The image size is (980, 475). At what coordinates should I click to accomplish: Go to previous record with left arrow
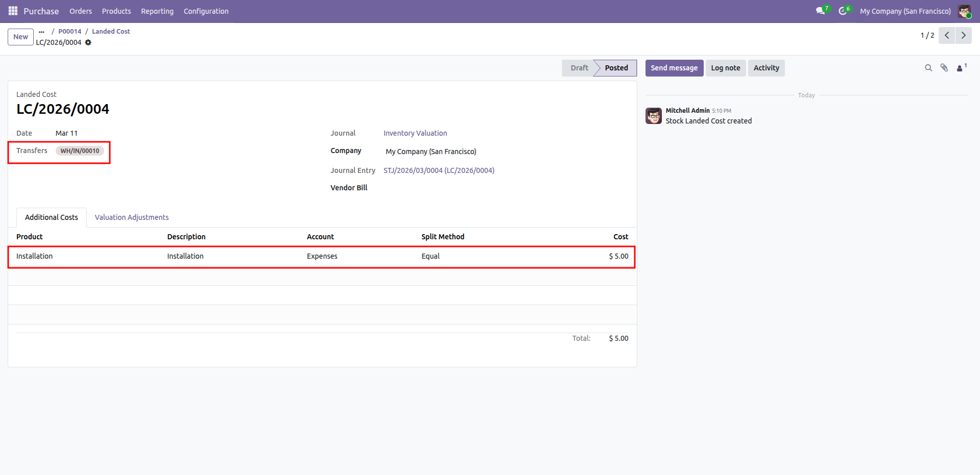(947, 35)
